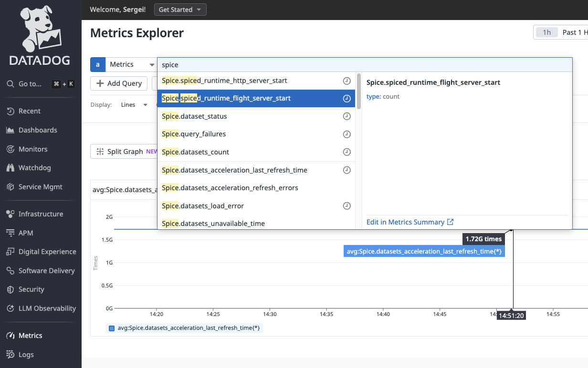Go to Infrastructure section

coord(41,214)
